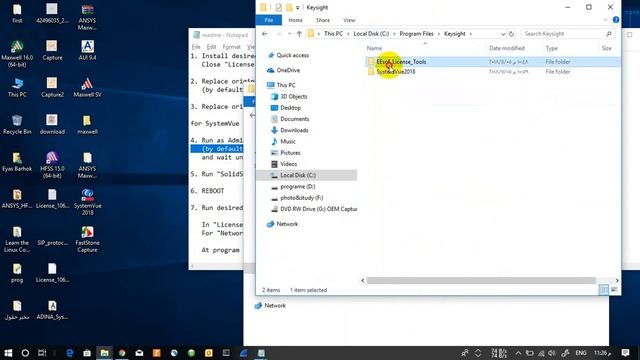Select the Recycle Bin desktop icon

(17, 124)
